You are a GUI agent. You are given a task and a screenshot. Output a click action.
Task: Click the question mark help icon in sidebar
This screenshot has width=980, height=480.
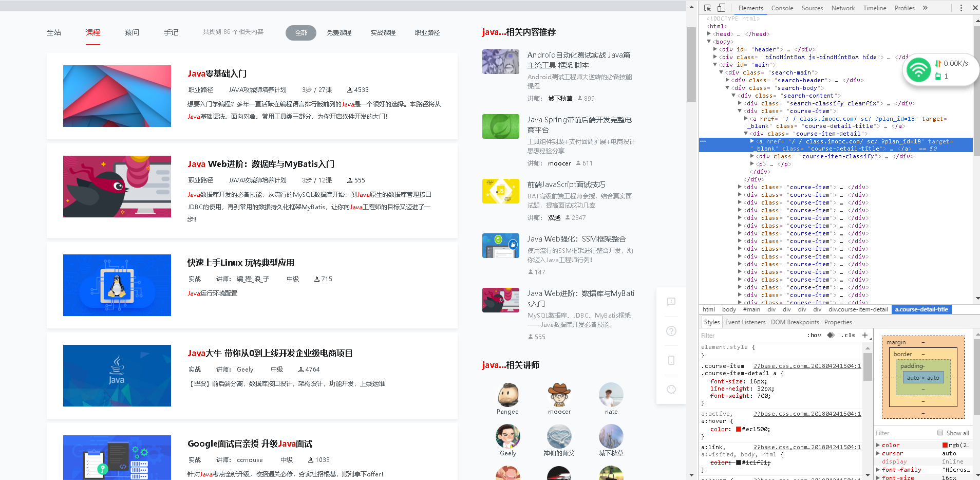coord(671,331)
